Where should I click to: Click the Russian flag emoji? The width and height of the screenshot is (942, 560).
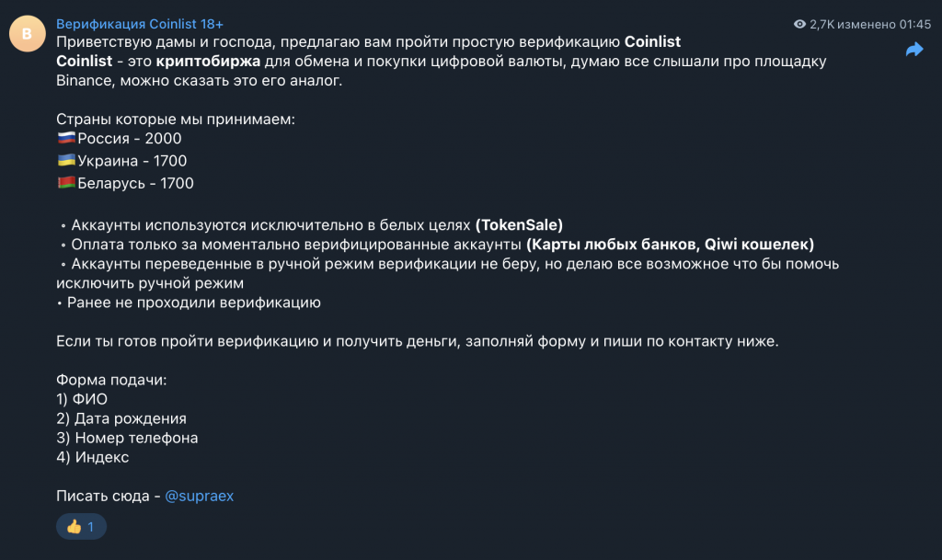66,139
